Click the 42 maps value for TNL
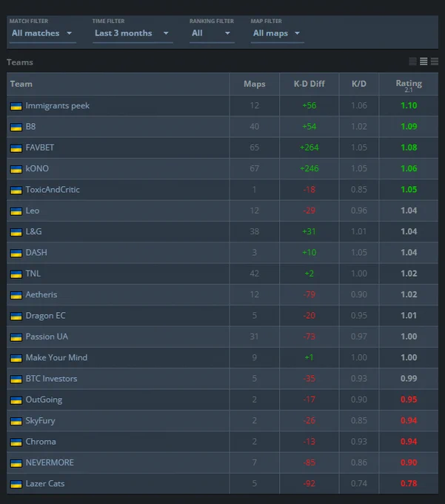Image resolution: width=445 pixels, height=504 pixels. [x=254, y=273]
